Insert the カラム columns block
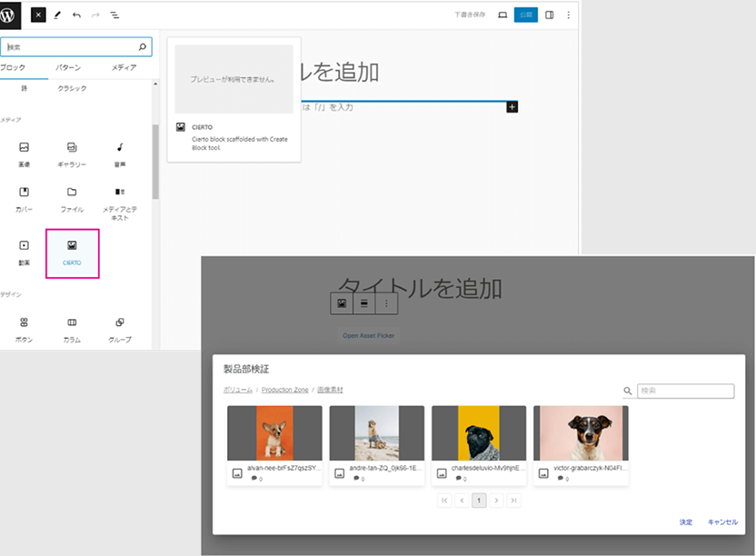Image resolution: width=756 pixels, height=556 pixels. 72,330
